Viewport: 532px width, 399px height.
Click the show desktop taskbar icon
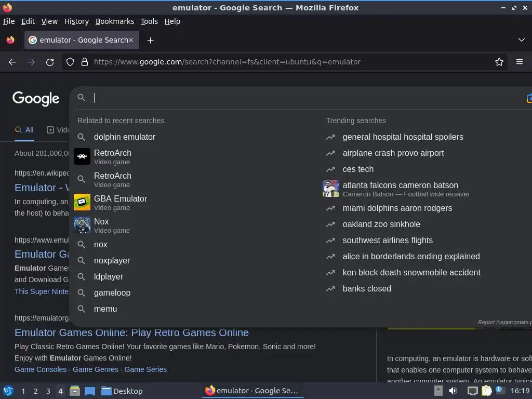coord(89,391)
